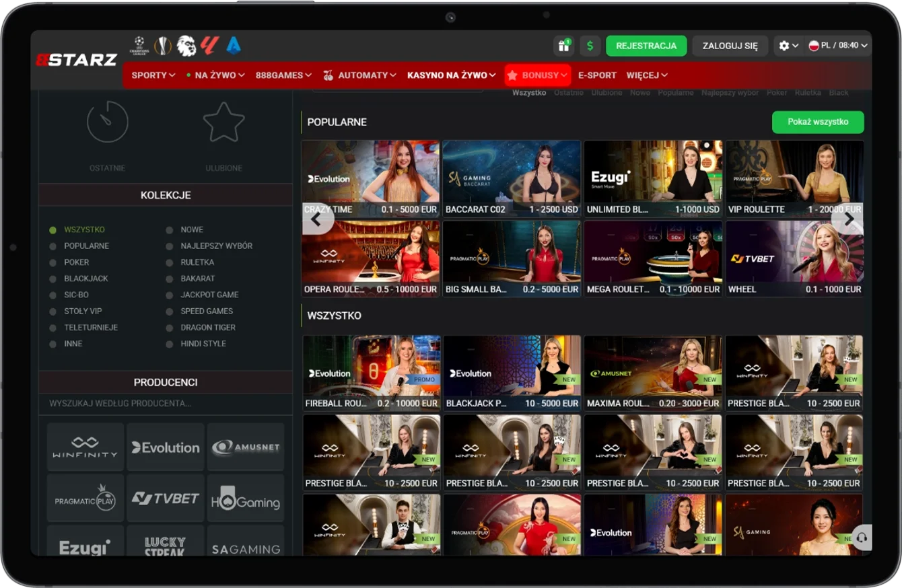Filter by Pragmatic Play producer logo
The width and height of the screenshot is (902, 588).
click(85, 498)
